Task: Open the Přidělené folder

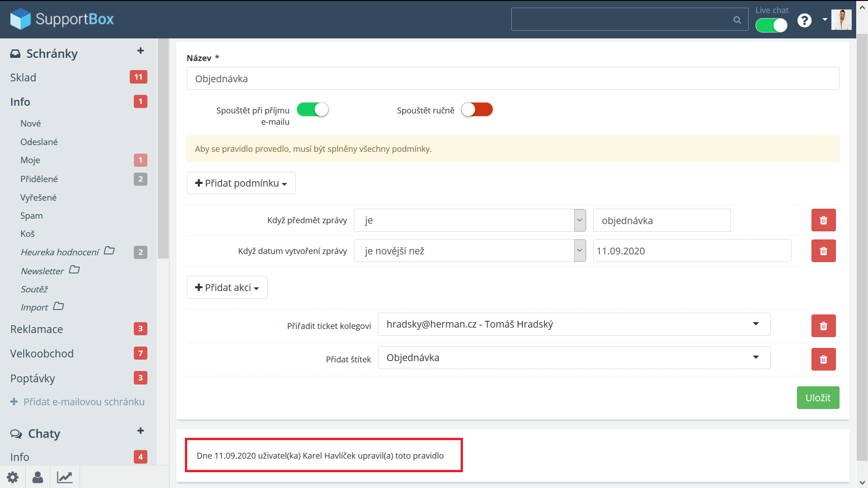Action: click(x=39, y=179)
